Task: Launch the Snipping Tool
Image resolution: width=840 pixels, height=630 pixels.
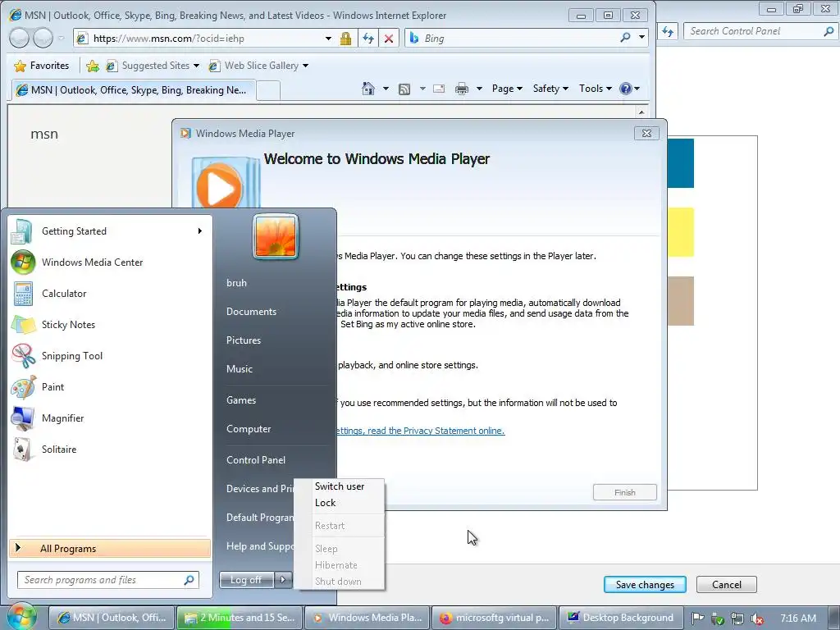Action: [x=109, y=356]
